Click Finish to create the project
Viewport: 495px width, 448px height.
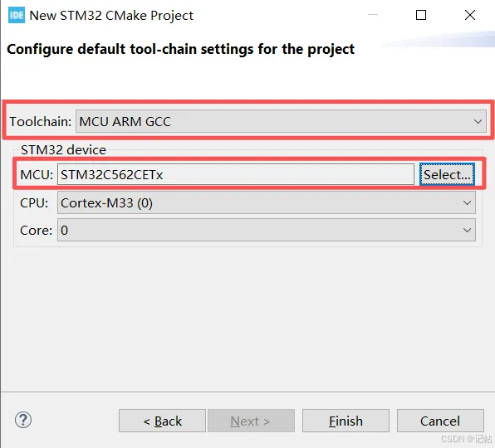point(346,421)
